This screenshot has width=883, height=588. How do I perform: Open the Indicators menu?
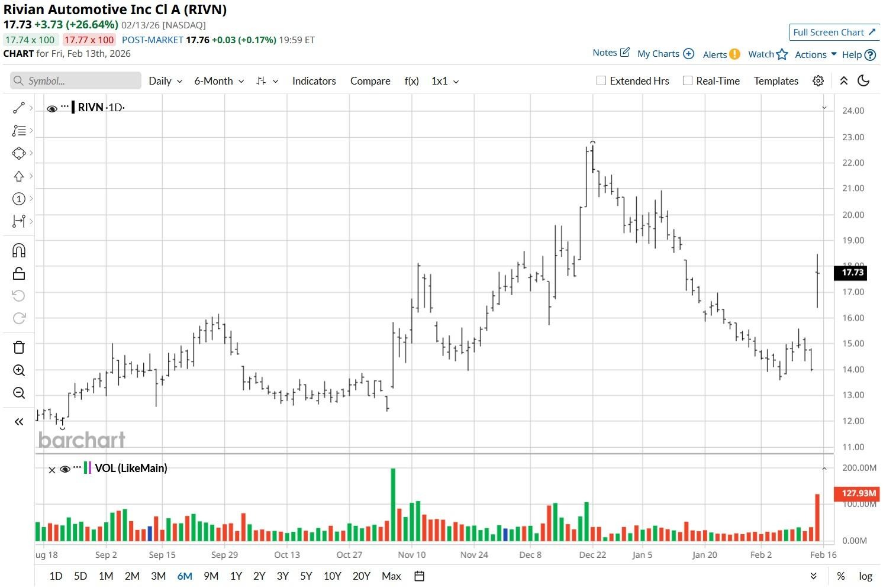point(314,81)
